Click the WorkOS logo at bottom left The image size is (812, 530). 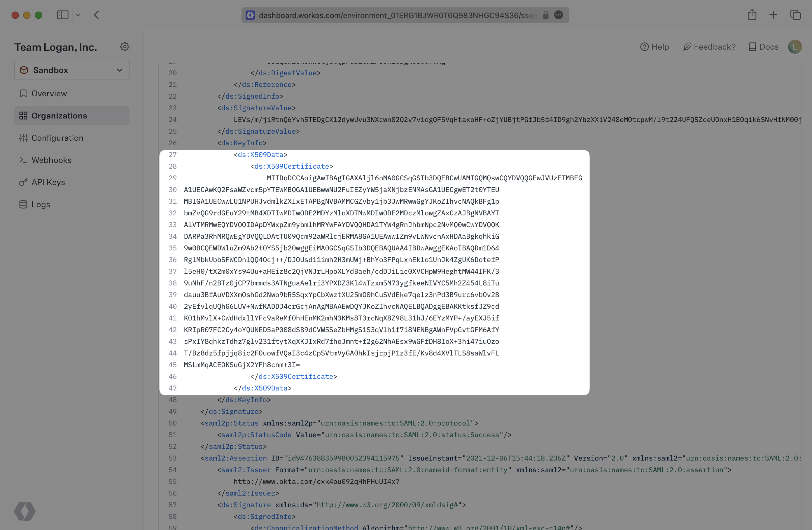(24, 511)
